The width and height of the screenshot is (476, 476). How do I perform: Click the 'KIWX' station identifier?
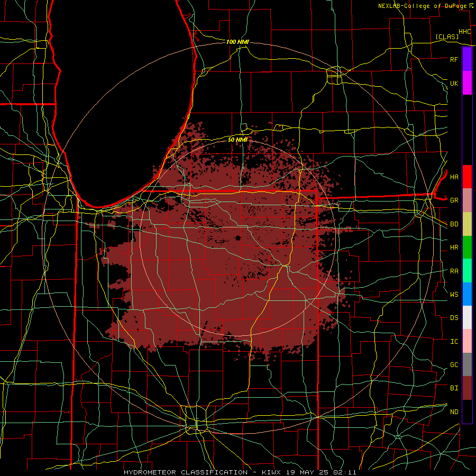coord(272,472)
